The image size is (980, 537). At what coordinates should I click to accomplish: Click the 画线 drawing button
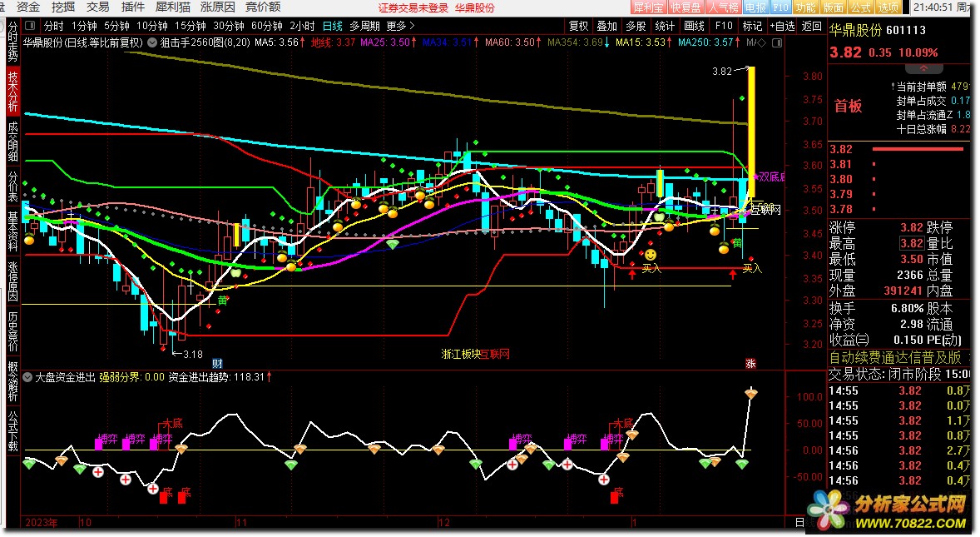coord(694,26)
